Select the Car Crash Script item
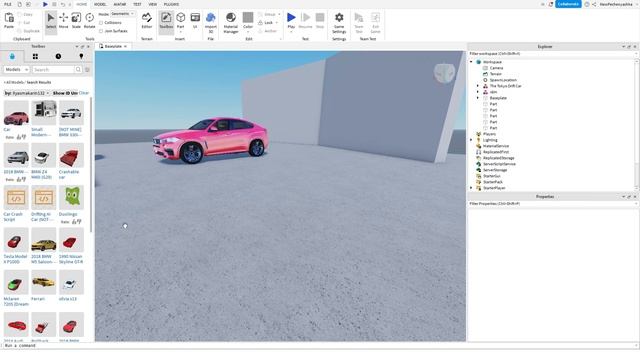The width and height of the screenshot is (640, 360). pos(16,198)
